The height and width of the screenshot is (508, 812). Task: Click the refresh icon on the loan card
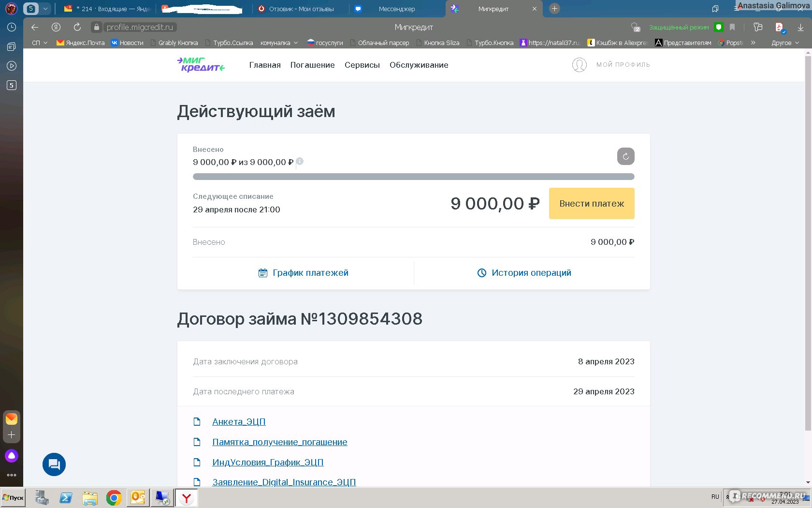coord(625,156)
